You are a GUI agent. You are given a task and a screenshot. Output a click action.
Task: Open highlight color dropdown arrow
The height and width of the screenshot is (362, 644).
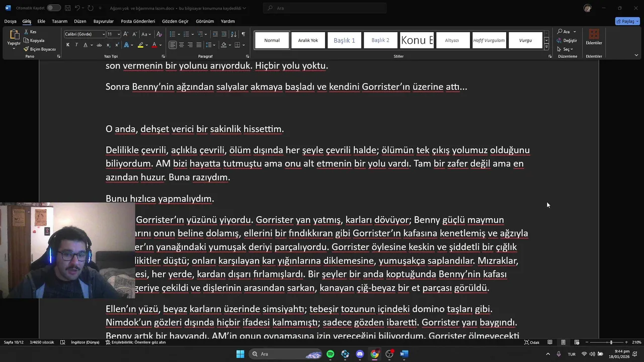146,45
